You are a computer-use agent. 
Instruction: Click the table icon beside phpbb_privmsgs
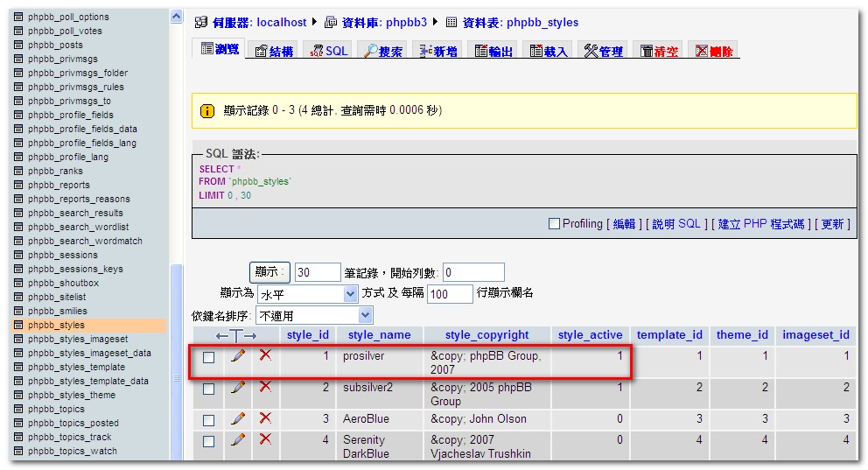[18, 59]
